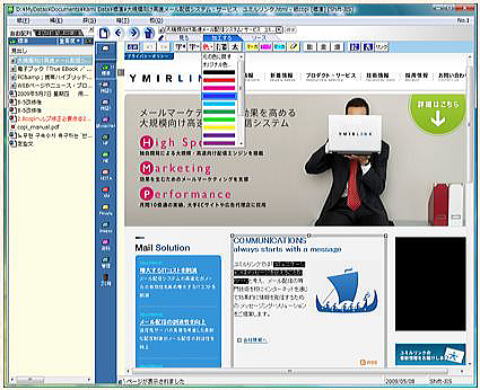Select the お気に入り panel tab
480x390 pixels.
coord(21,33)
